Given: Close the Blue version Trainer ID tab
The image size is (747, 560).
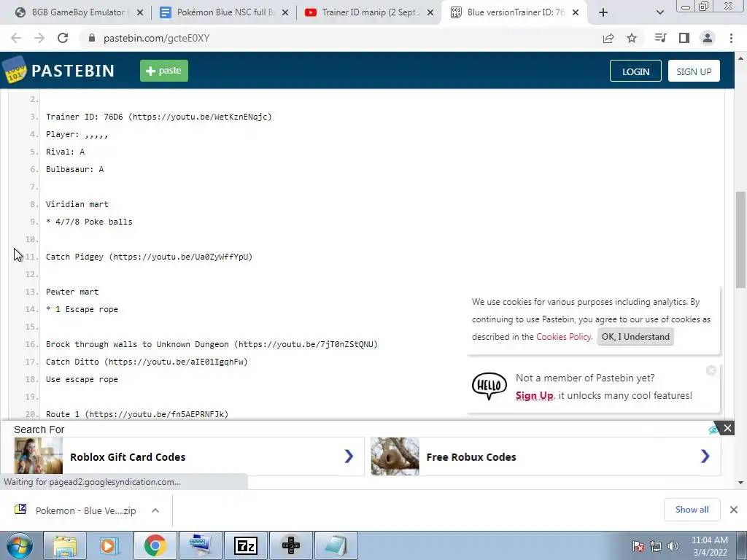Looking at the screenshot, I should pos(576,13).
